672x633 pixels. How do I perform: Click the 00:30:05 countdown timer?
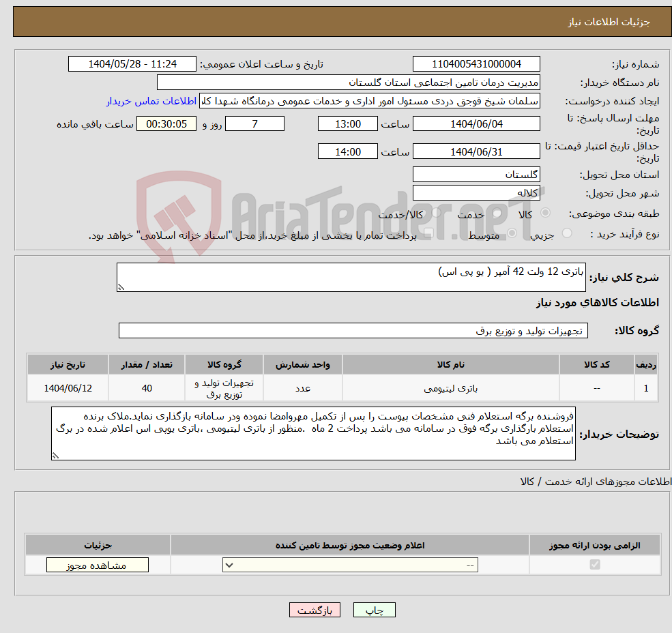166,123
